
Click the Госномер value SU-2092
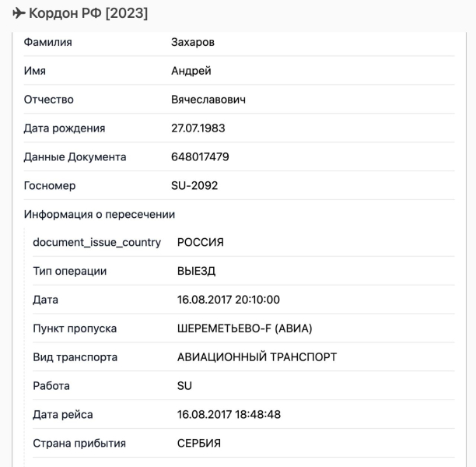click(x=194, y=186)
